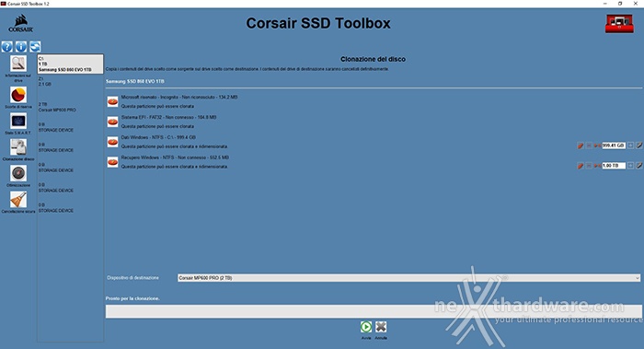This screenshot has height=349, width=644.
Task: Close the Corsair SSD Toolbox window
Action: (636, 4)
